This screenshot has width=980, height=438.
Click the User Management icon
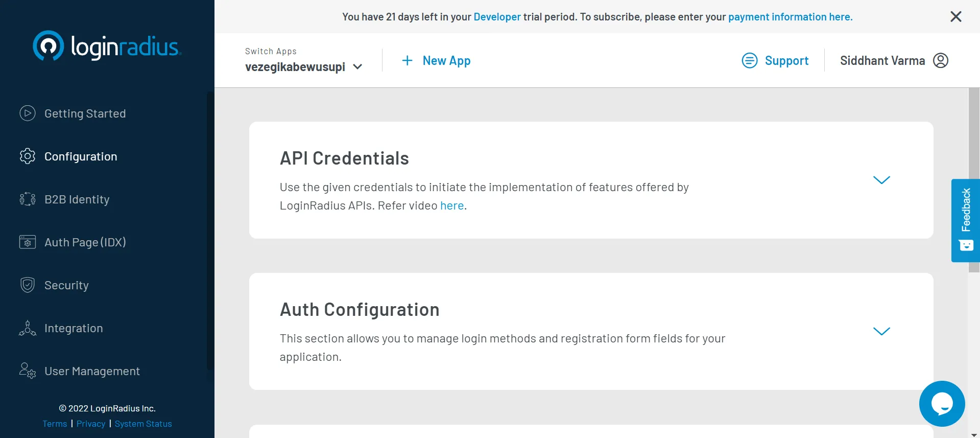click(28, 371)
